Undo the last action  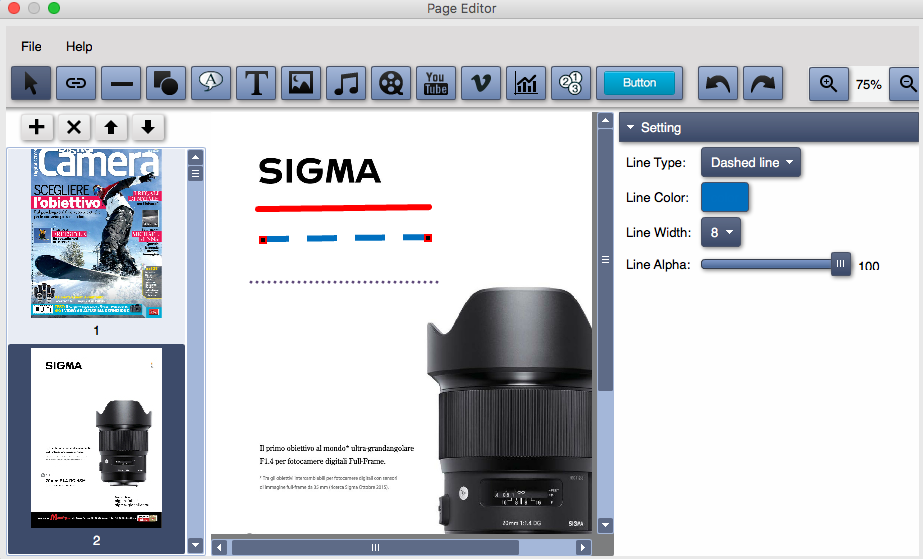(718, 83)
